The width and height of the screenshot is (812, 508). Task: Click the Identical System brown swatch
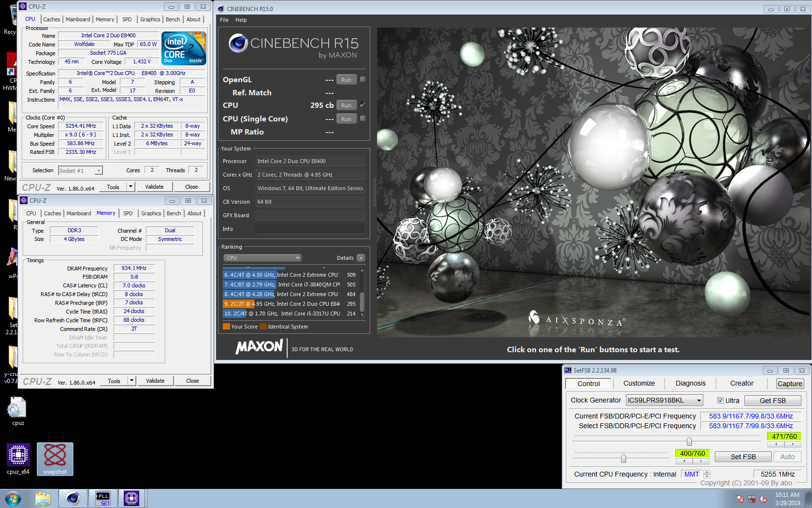click(x=263, y=327)
